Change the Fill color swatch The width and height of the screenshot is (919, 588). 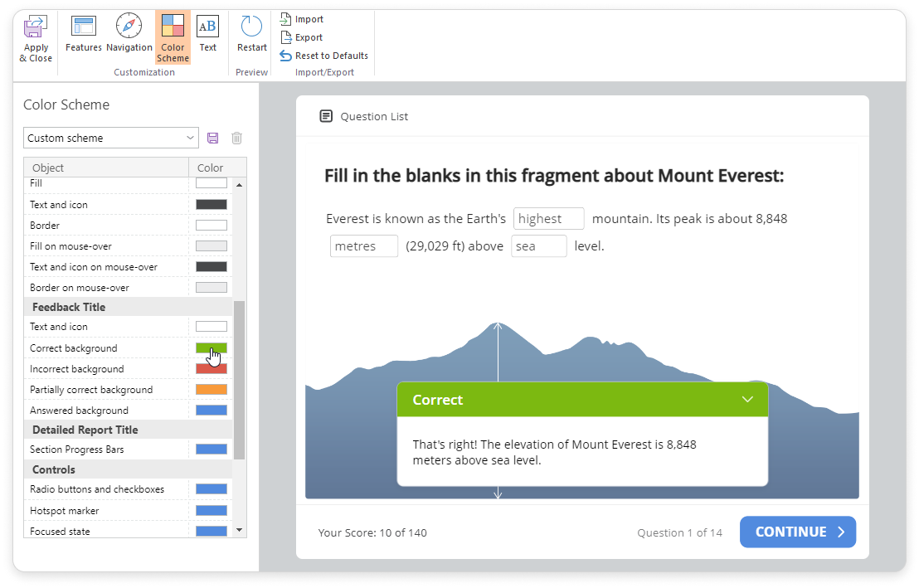[211, 183]
